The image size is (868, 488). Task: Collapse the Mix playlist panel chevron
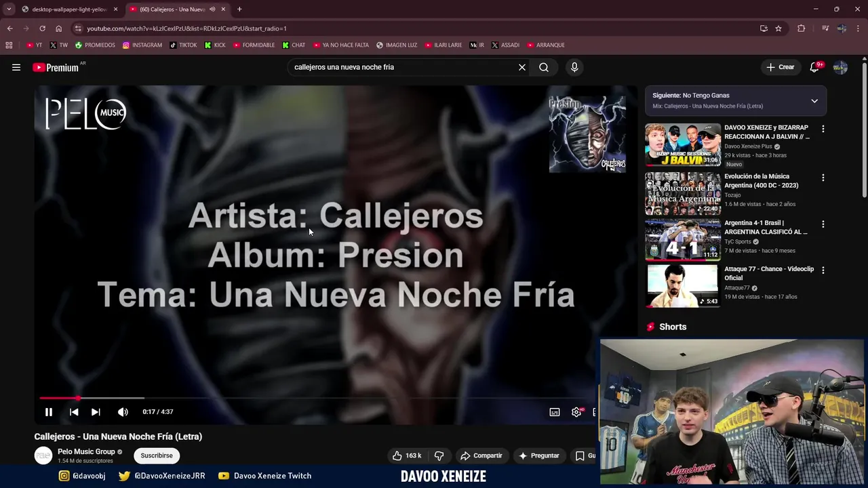814,101
